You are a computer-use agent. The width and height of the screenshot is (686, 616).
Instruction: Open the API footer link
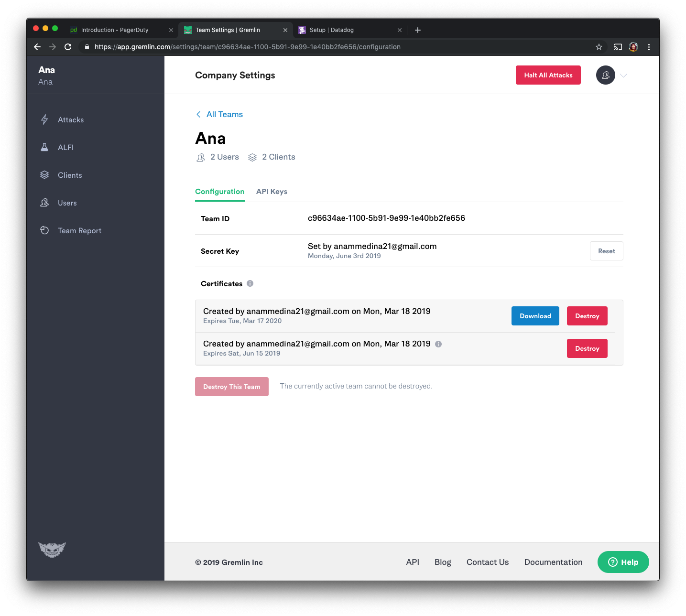413,562
